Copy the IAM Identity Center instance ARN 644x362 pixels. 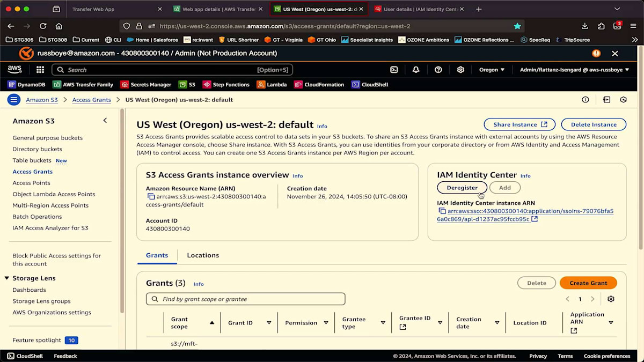(442, 211)
